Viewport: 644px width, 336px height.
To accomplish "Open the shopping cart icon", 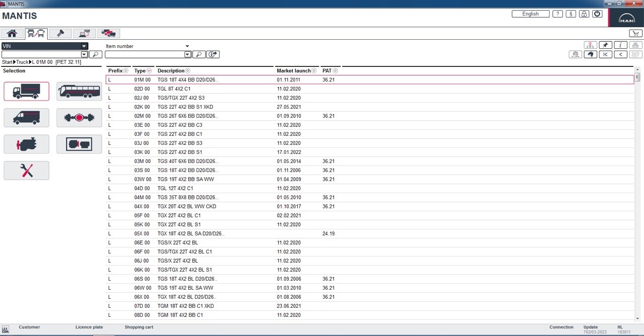I will pos(635,34).
